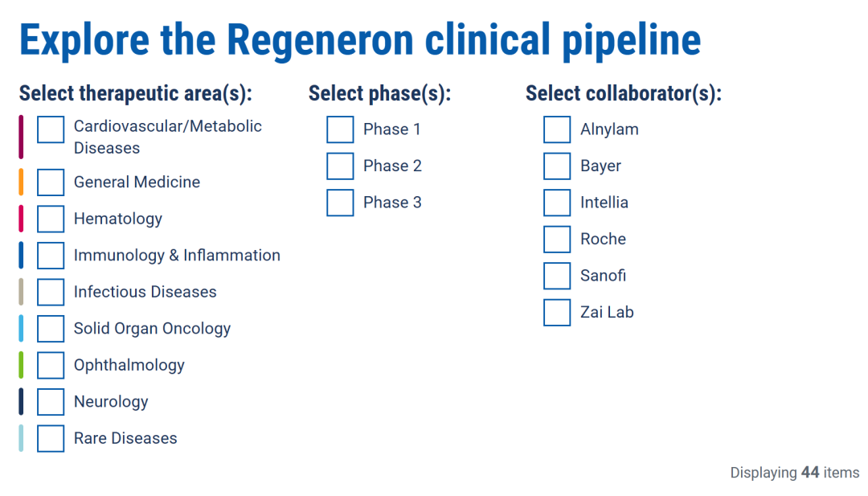Click the Displaying 44 items counter

click(794, 473)
